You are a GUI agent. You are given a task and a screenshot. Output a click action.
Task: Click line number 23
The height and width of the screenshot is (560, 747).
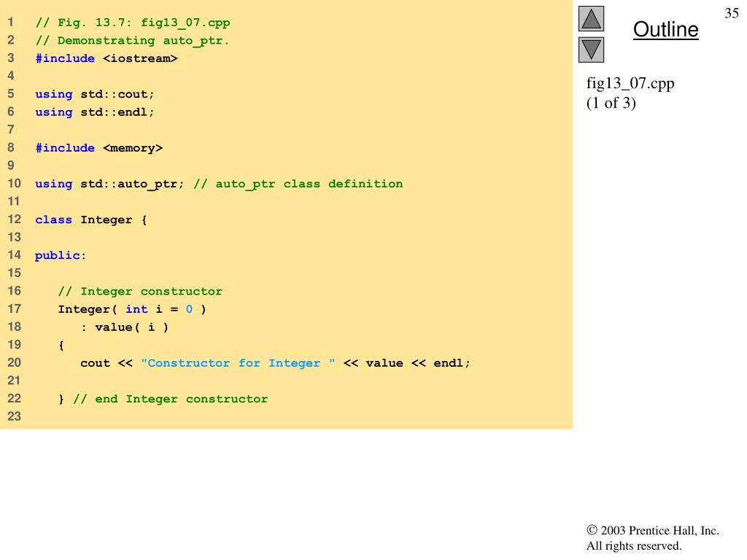coord(15,416)
